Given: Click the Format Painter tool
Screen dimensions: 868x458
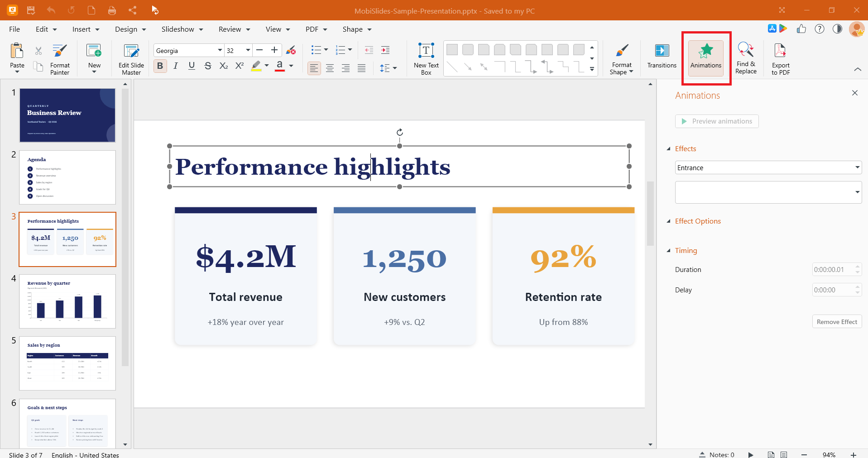Looking at the screenshot, I should [x=60, y=59].
